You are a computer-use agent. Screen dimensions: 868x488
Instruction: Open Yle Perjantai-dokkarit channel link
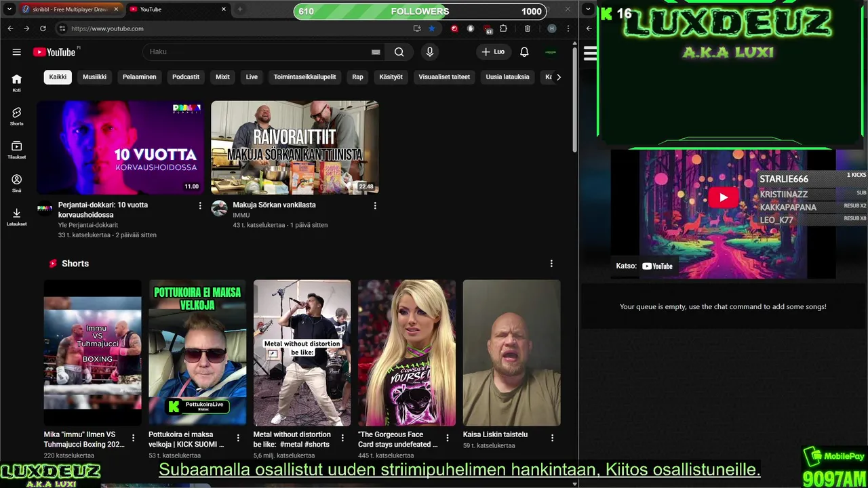click(x=88, y=225)
